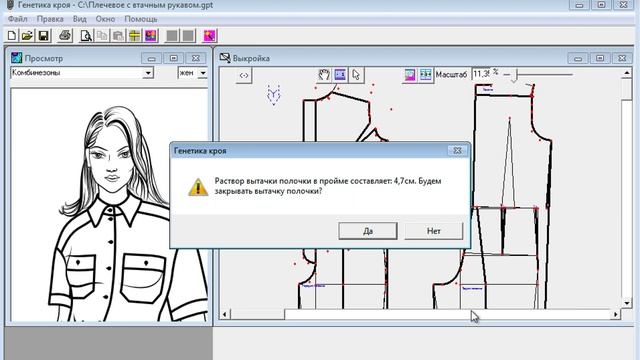
Task: Click the purple colorful pattern toolbar icon
Action: [151, 36]
